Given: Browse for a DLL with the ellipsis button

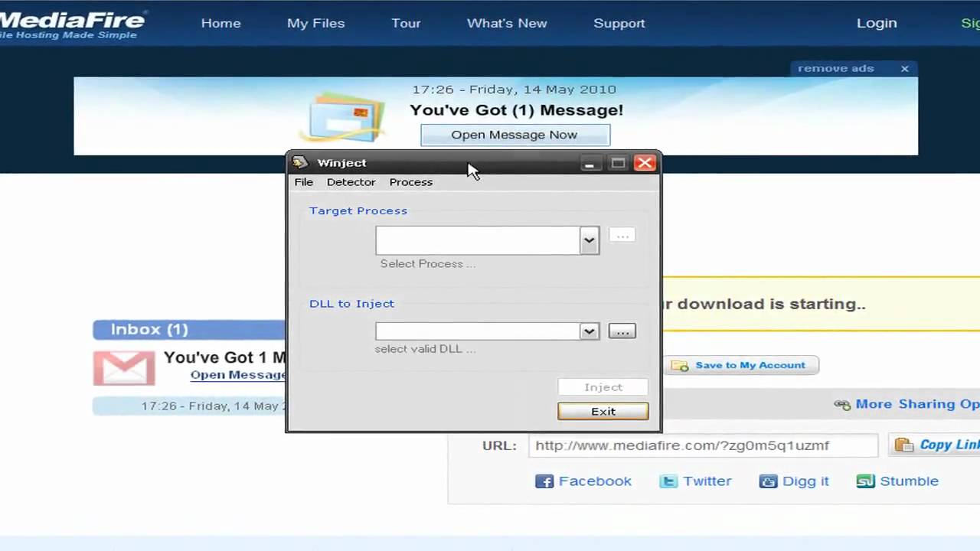Looking at the screenshot, I should coord(622,331).
